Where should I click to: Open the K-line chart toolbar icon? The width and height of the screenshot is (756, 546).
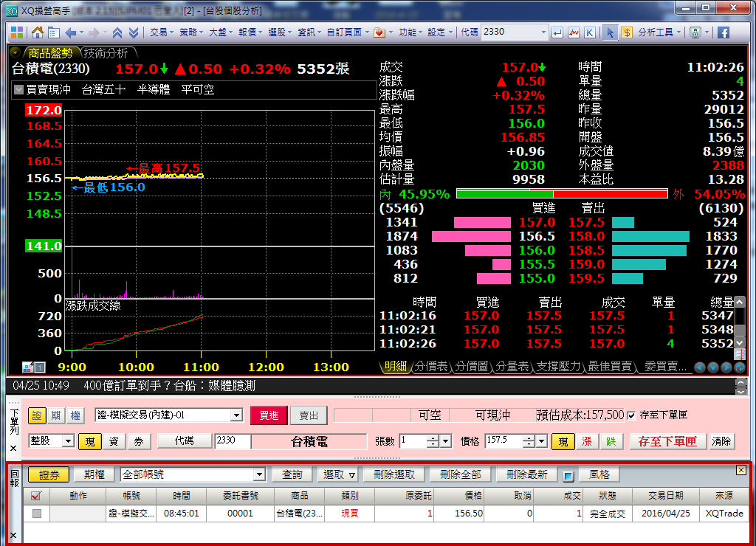(x=590, y=32)
